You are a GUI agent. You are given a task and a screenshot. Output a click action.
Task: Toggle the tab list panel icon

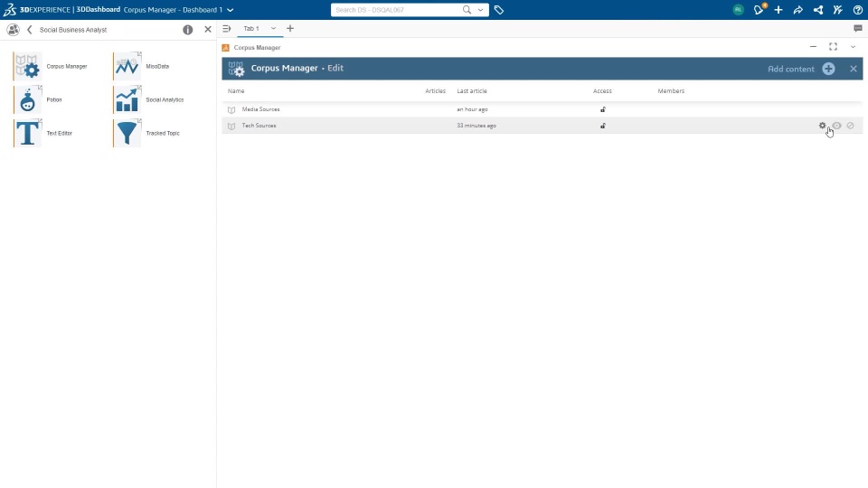coord(226,28)
